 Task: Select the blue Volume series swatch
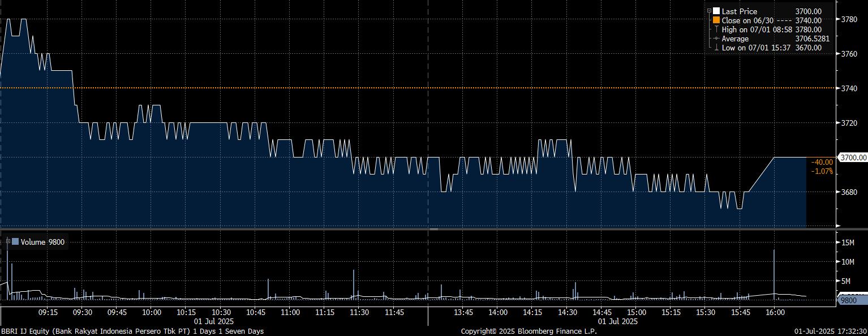15,242
